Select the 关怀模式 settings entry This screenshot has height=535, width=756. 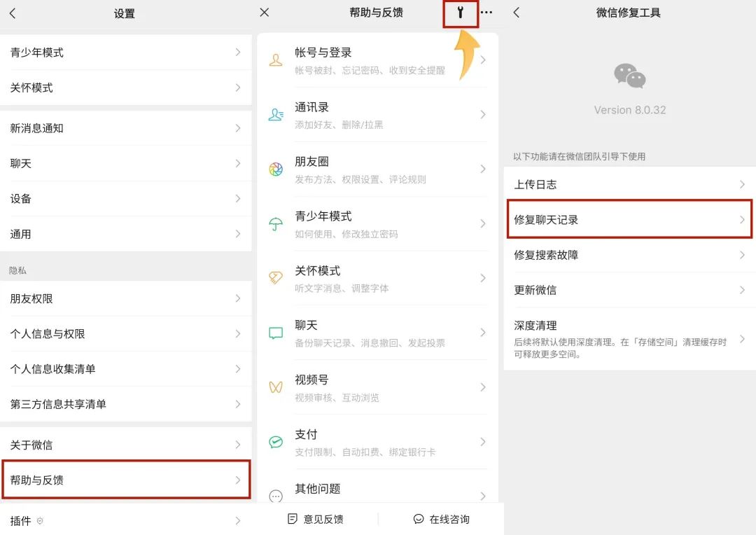[x=126, y=88]
